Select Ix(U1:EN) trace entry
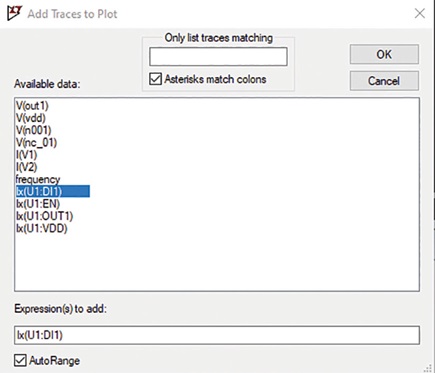Viewport: 435px width, 373px height. point(38,204)
